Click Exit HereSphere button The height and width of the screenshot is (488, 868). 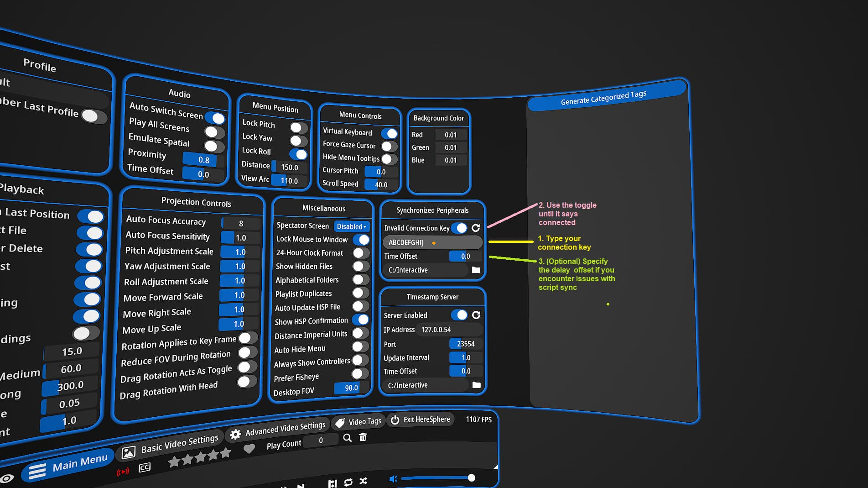coord(421,420)
